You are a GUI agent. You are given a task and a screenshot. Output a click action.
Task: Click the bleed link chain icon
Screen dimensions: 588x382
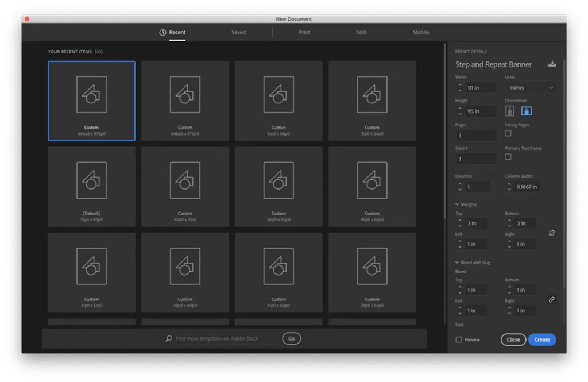tap(551, 300)
